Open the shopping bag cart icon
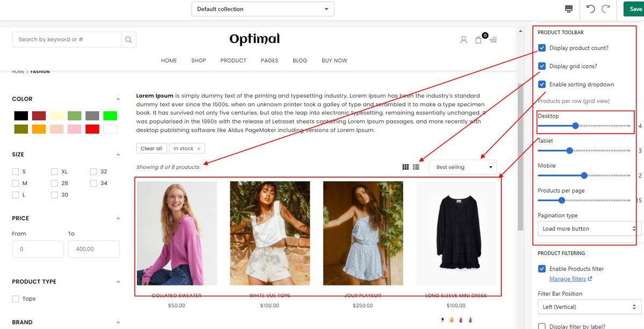Viewport: 644px width, 329px height. coord(479,40)
